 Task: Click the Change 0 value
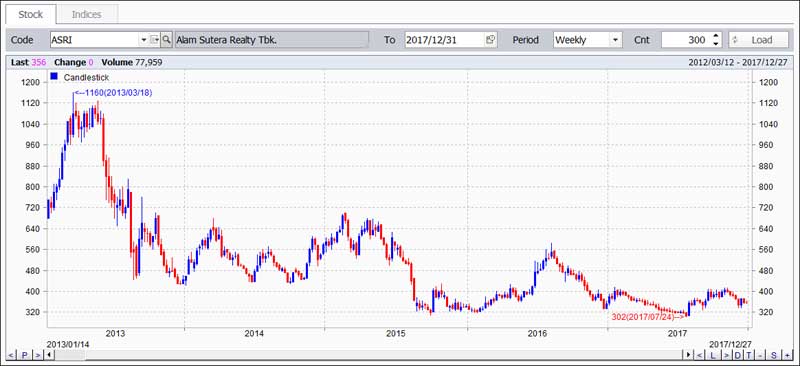coord(91,62)
